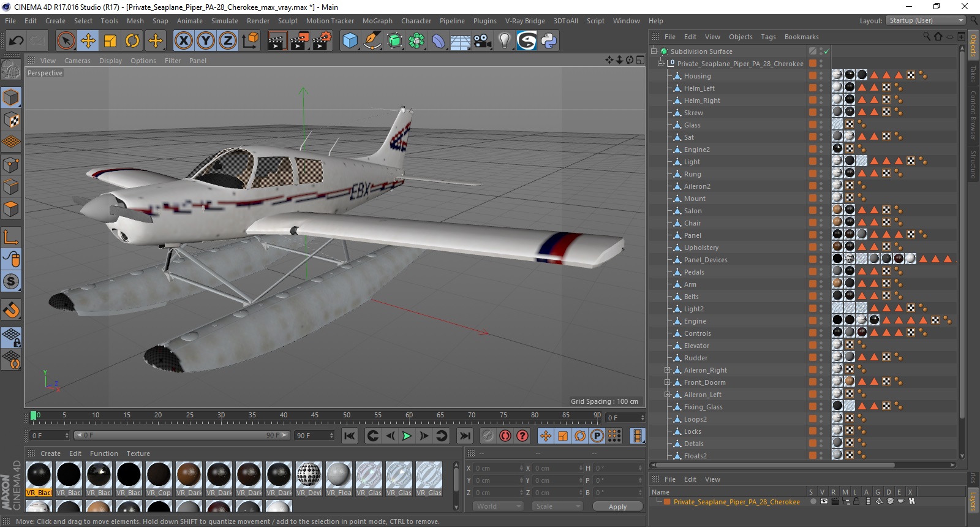Open the viewport Cameras menu
The width and height of the screenshot is (980, 527).
pyautogui.click(x=77, y=61)
